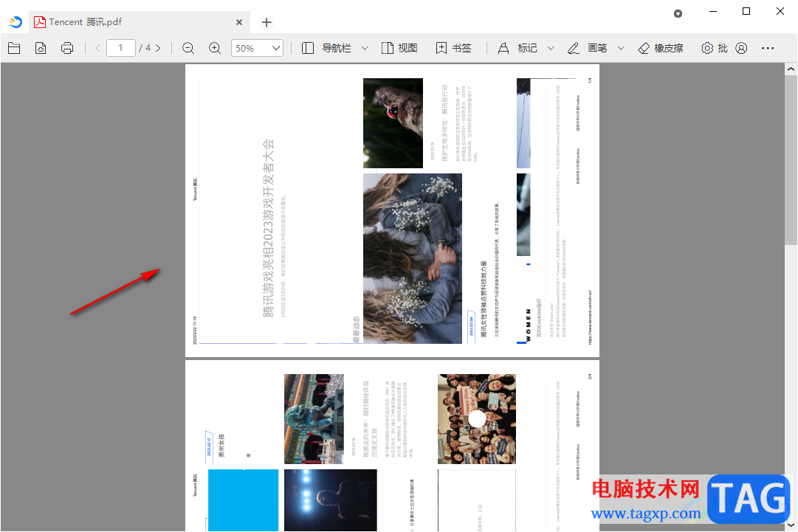Select the 标记 highlight tool
The image size is (798, 532).
[517, 48]
